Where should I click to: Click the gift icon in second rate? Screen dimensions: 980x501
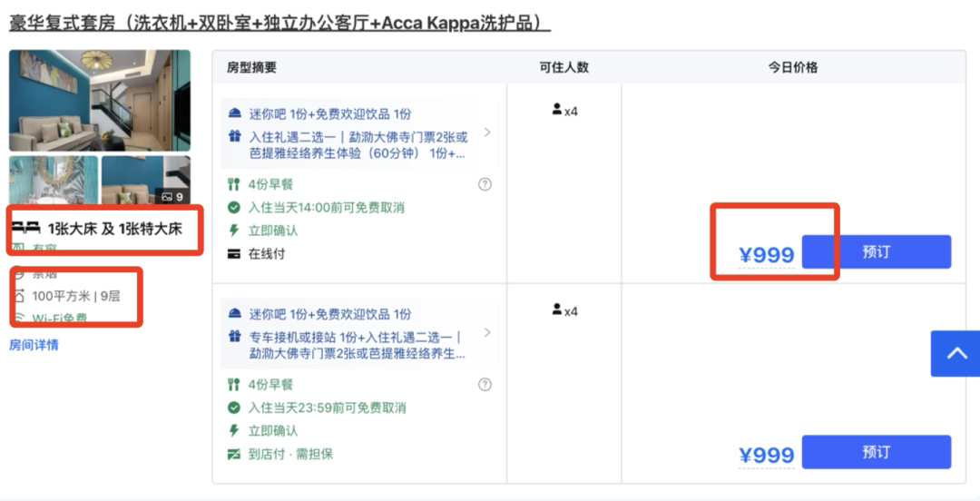pos(234,338)
